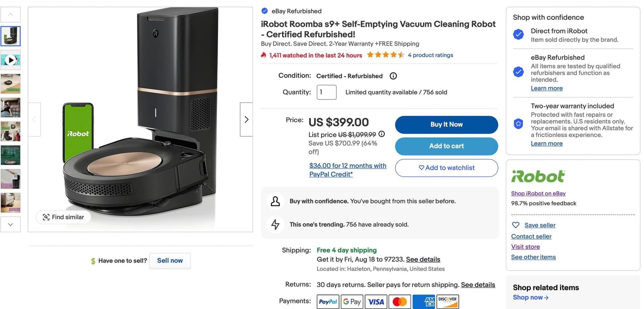Click the condition info icon
The image size is (644, 309).
393,76
